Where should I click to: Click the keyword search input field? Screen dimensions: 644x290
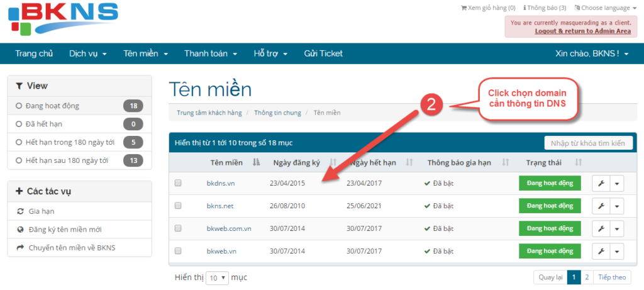click(x=588, y=143)
